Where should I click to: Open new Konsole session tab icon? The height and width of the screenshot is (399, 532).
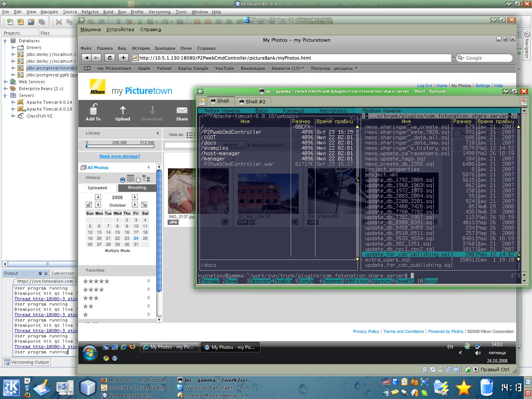[202, 101]
